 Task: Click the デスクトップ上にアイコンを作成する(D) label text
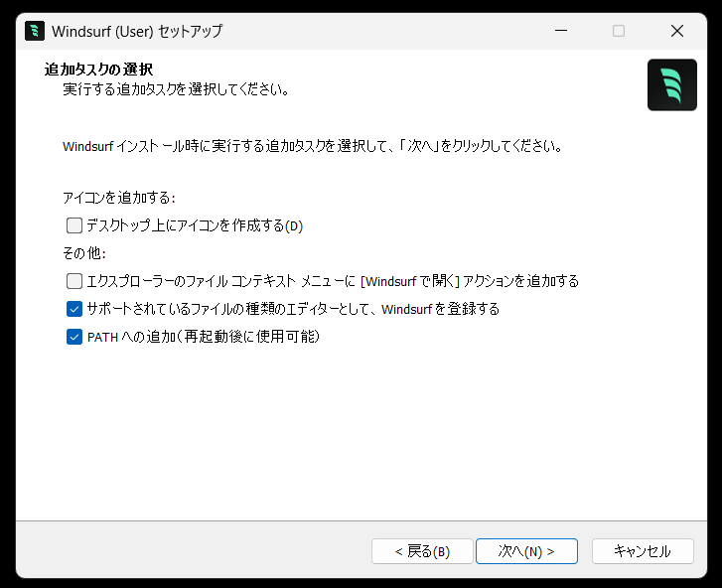point(195,225)
